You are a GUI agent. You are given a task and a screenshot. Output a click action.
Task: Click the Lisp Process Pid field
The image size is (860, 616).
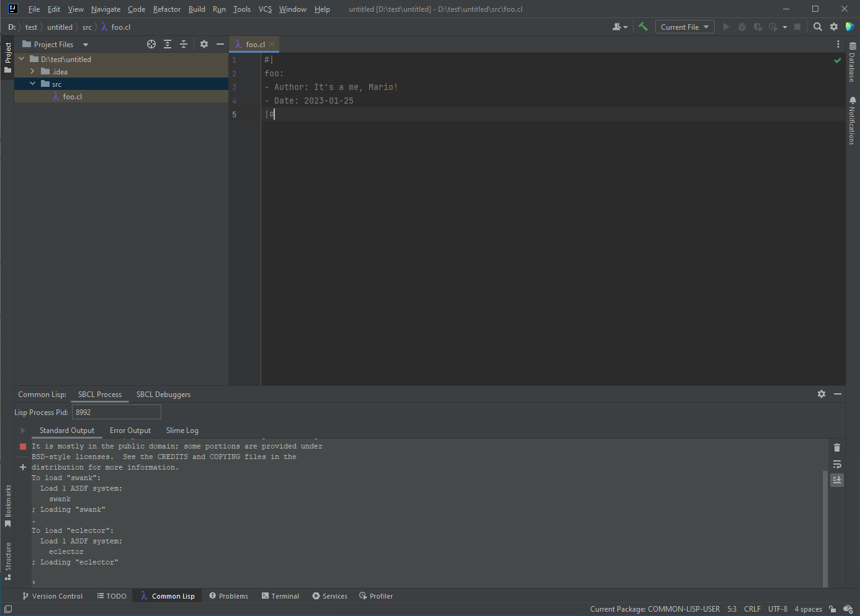coord(117,412)
